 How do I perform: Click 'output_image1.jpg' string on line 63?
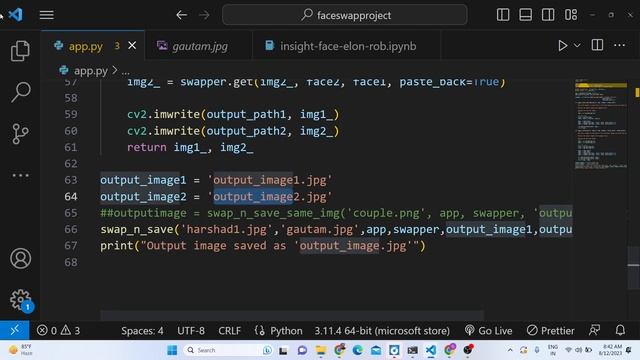(x=270, y=180)
